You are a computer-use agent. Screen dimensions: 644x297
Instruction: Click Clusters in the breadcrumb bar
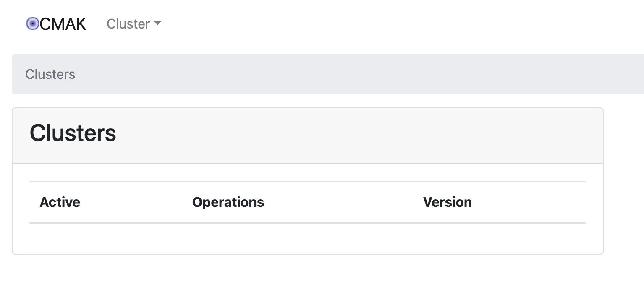(50, 74)
